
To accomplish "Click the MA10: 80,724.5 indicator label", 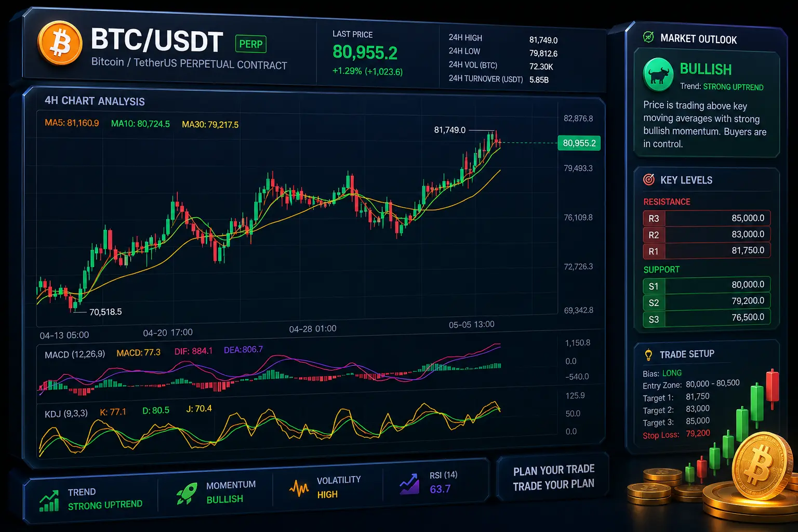I will tap(140, 124).
